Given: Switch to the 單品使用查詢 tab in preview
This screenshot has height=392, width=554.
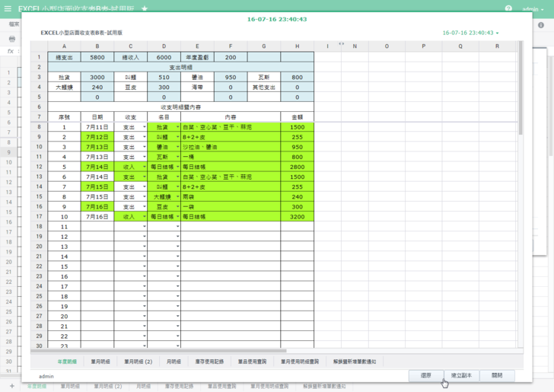Looking at the screenshot, I should 252,362.
